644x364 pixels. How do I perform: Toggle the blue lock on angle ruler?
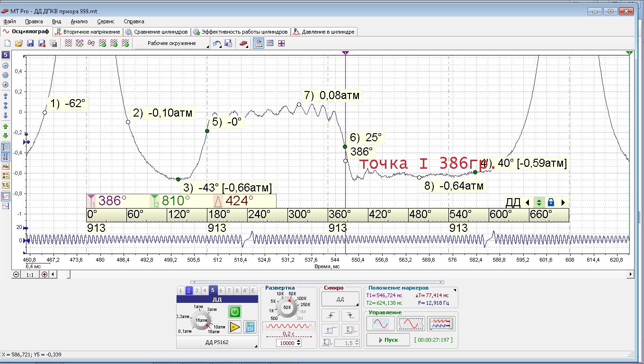coord(551,202)
